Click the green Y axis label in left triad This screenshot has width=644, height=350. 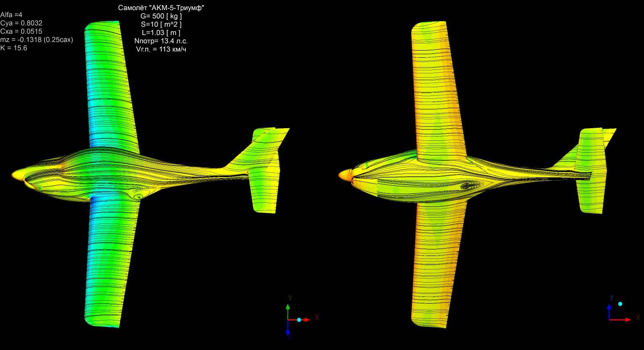(x=290, y=298)
